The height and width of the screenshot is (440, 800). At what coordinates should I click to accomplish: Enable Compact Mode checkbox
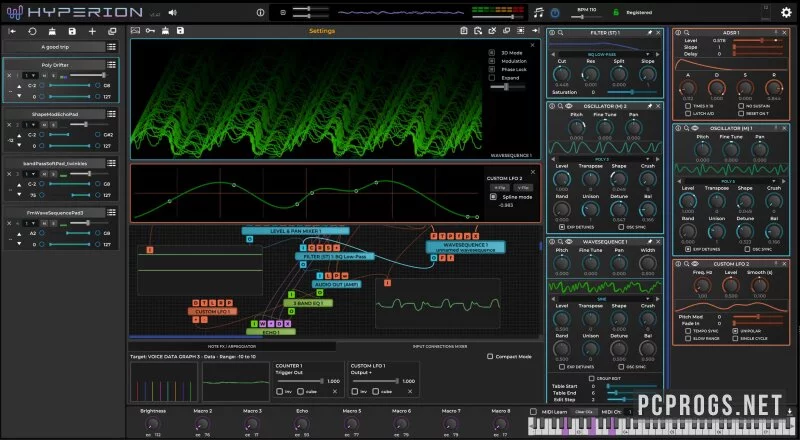point(490,356)
